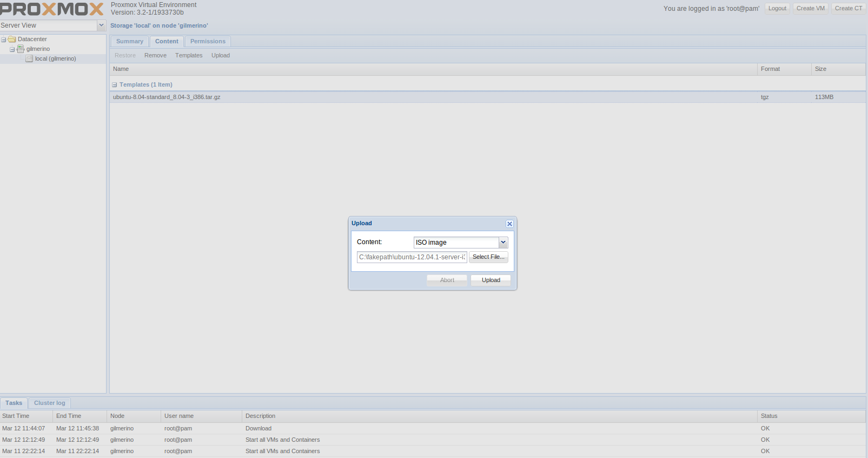This screenshot has width=868, height=458.
Task: Collapse the gilmerino tree node
Action: [12, 49]
